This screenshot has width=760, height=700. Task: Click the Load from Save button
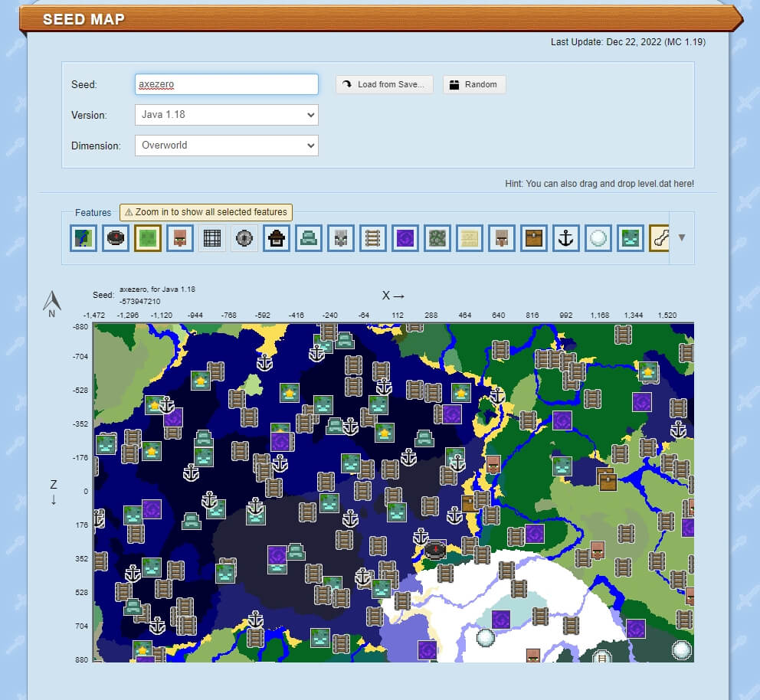[x=384, y=84]
